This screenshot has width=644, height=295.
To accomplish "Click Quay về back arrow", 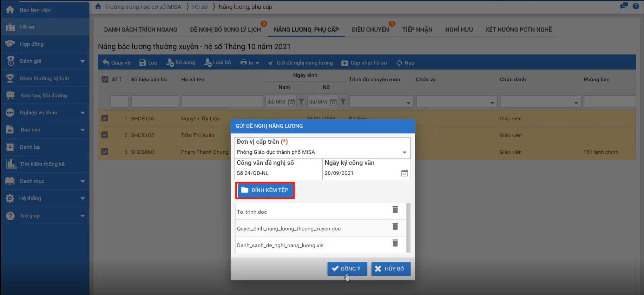I will [116, 63].
